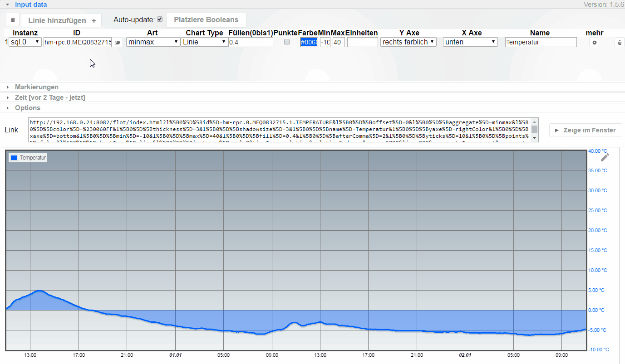Click the 20.00 °C axis label
The height and width of the screenshot is (364, 625).
[x=597, y=230]
